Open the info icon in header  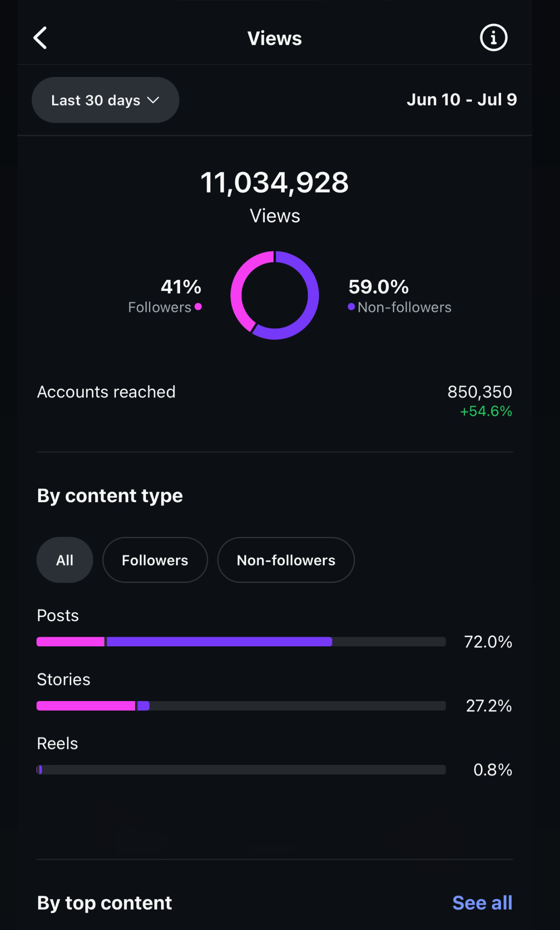[493, 38]
